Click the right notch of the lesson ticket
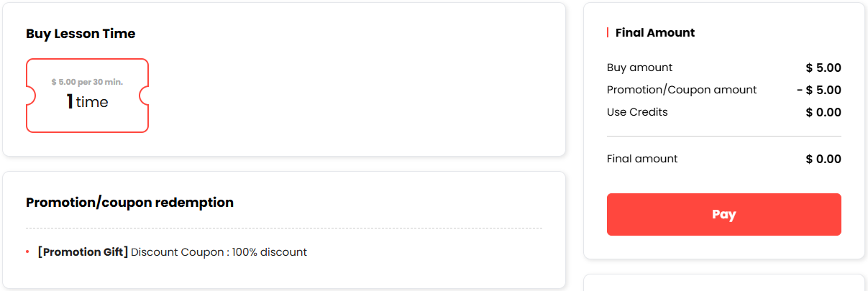This screenshot has height=291, width=868. point(145,96)
